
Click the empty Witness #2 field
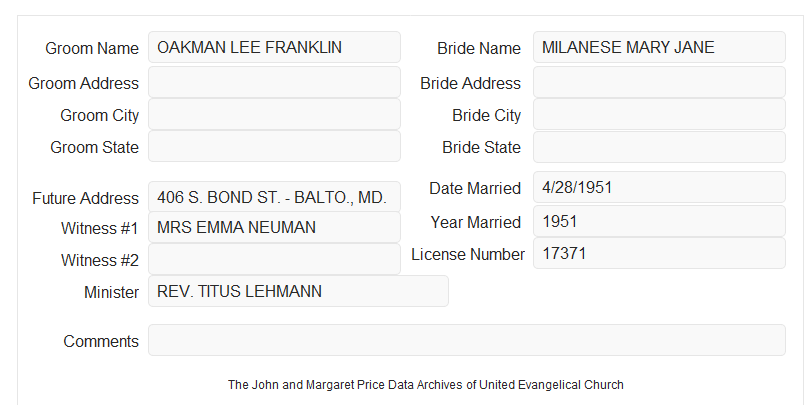(274, 259)
